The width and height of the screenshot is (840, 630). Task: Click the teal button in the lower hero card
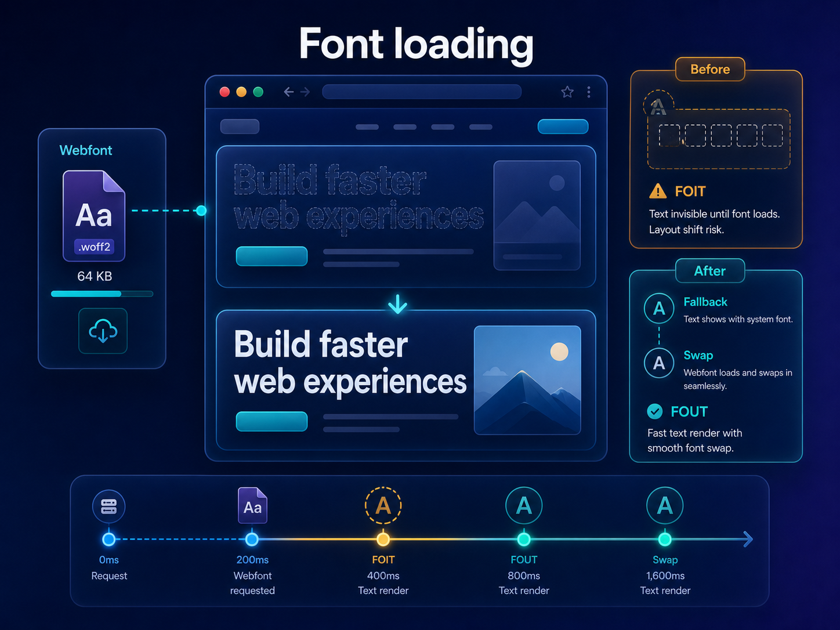coord(271,421)
